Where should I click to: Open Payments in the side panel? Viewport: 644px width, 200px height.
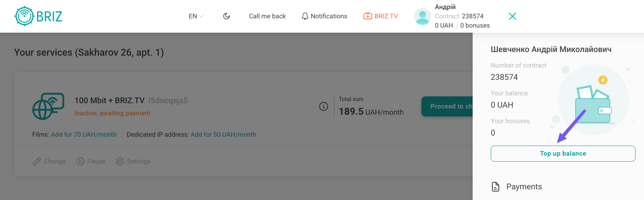(x=524, y=187)
